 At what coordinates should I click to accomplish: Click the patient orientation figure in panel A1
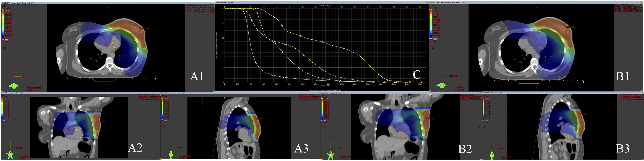tap(14, 86)
